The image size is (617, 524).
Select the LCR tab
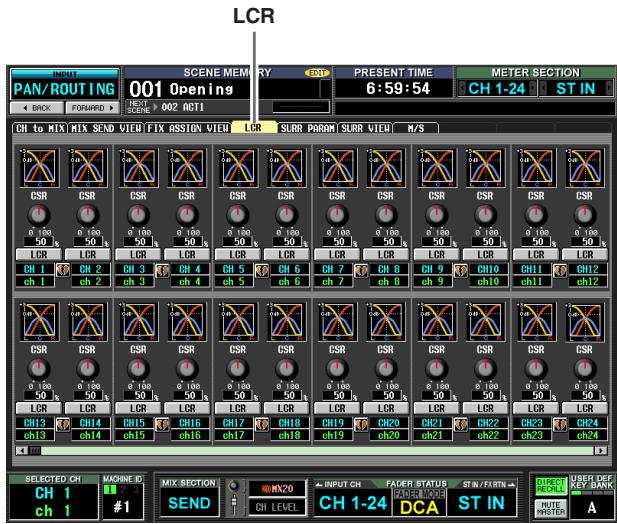[x=254, y=128]
